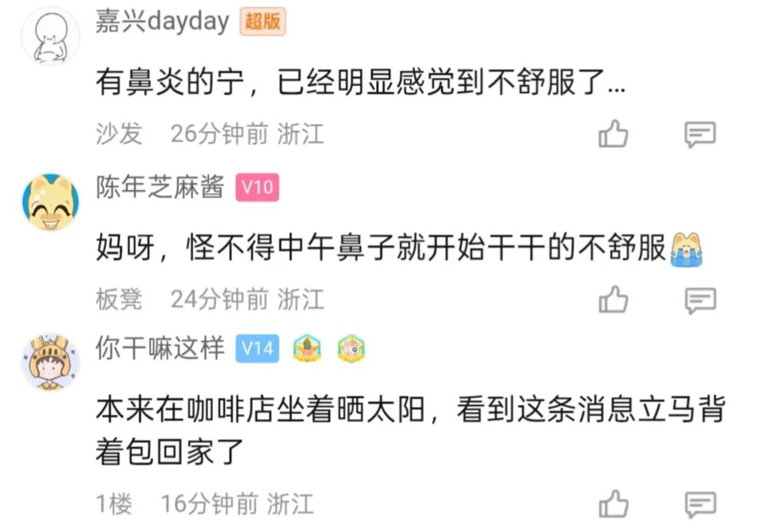Open username 你干嘛这样 profile
Screen dimensions: 757x532
160,348
